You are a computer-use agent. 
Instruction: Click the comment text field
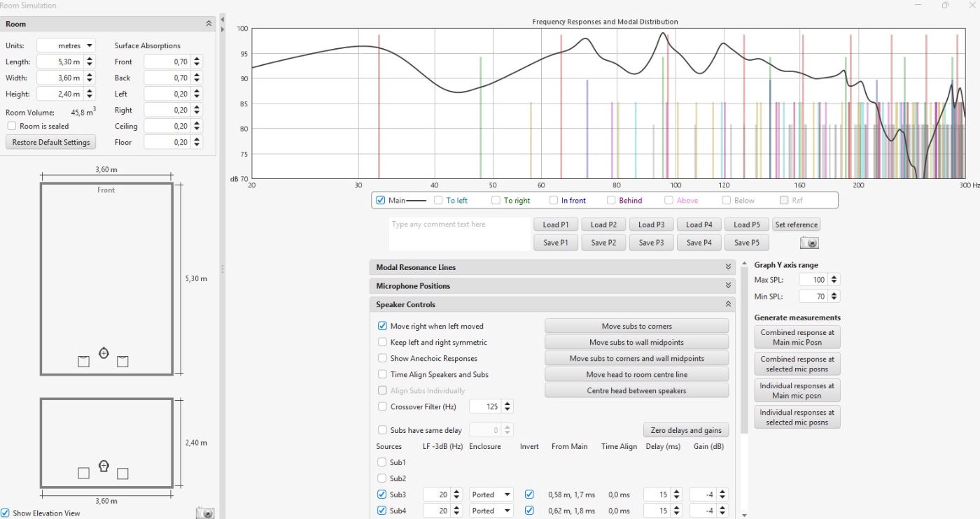point(459,234)
